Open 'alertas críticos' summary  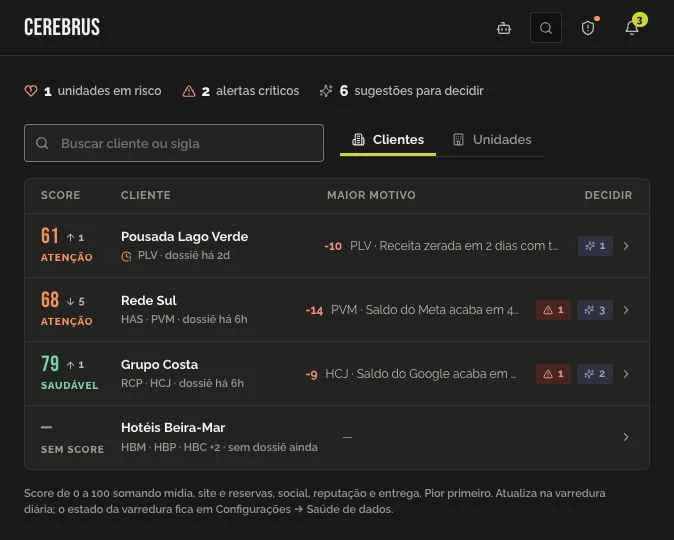(x=241, y=91)
